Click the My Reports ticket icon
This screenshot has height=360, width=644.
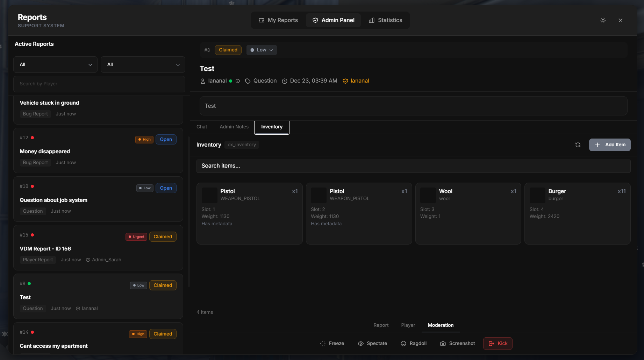click(x=262, y=20)
